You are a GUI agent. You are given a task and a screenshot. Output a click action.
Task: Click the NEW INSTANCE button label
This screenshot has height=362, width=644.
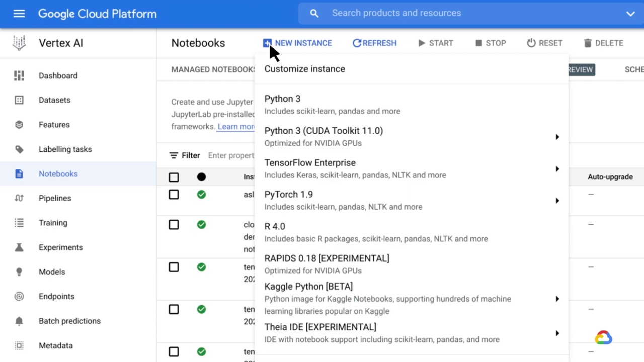(x=303, y=43)
